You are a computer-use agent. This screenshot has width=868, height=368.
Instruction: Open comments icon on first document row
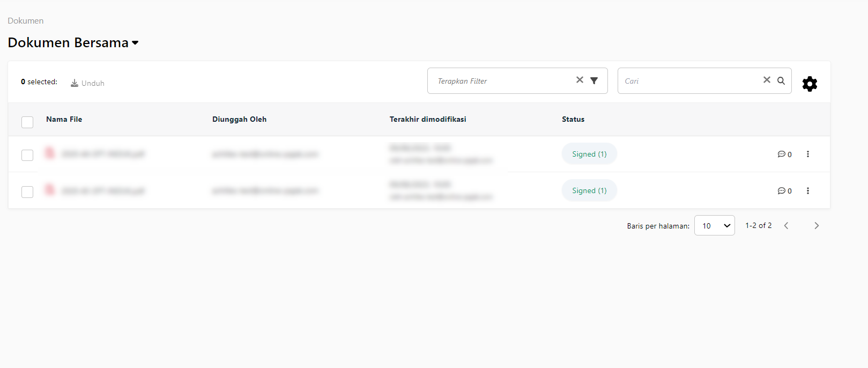tap(782, 154)
